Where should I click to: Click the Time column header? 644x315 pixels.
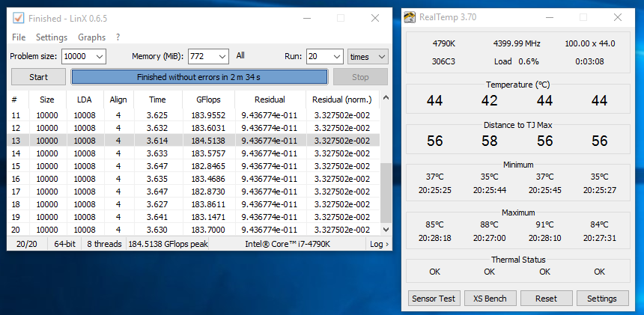tap(158, 100)
